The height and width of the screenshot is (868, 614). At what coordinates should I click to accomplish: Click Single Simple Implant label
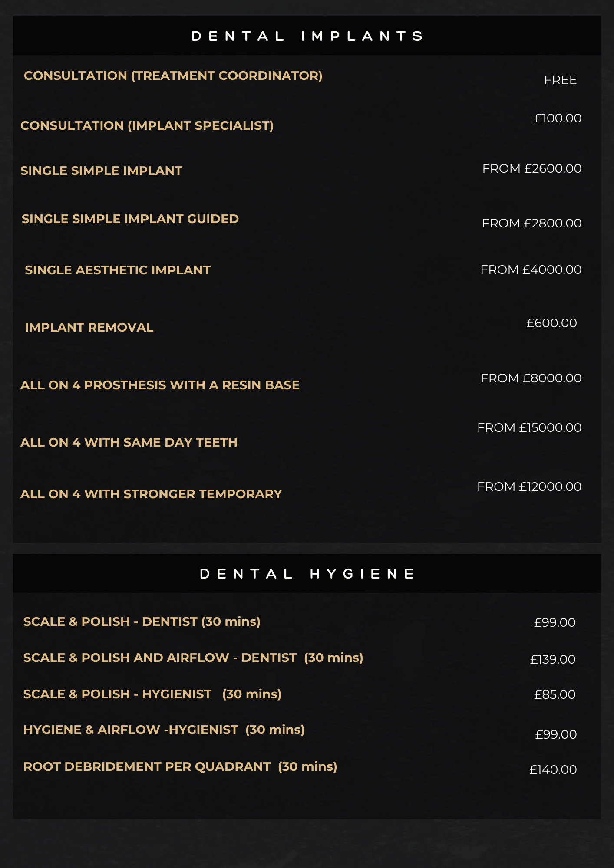101,171
